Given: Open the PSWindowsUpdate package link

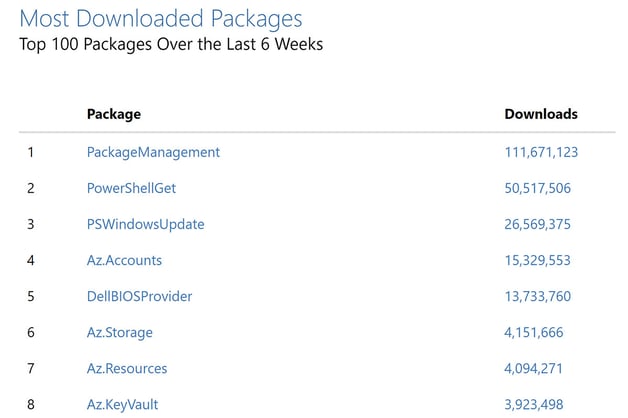Looking at the screenshot, I should point(145,225).
